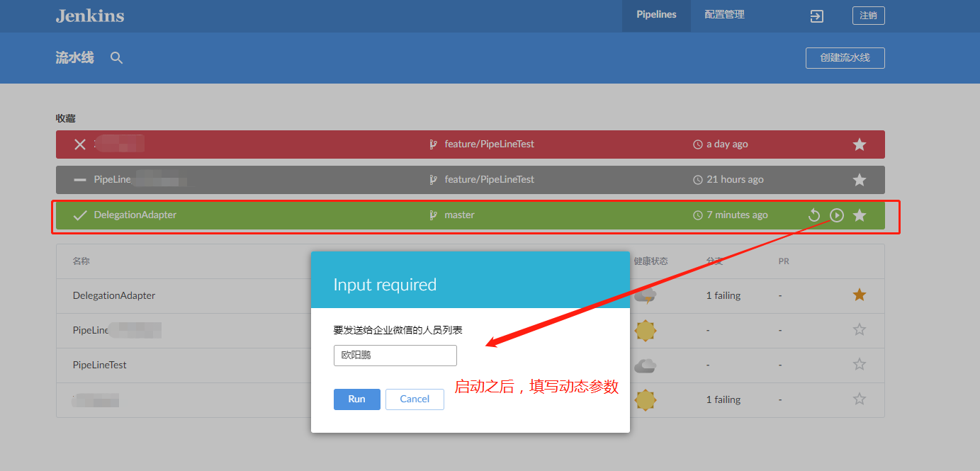Click the clock icon showing 7 minutes ago

pos(697,215)
